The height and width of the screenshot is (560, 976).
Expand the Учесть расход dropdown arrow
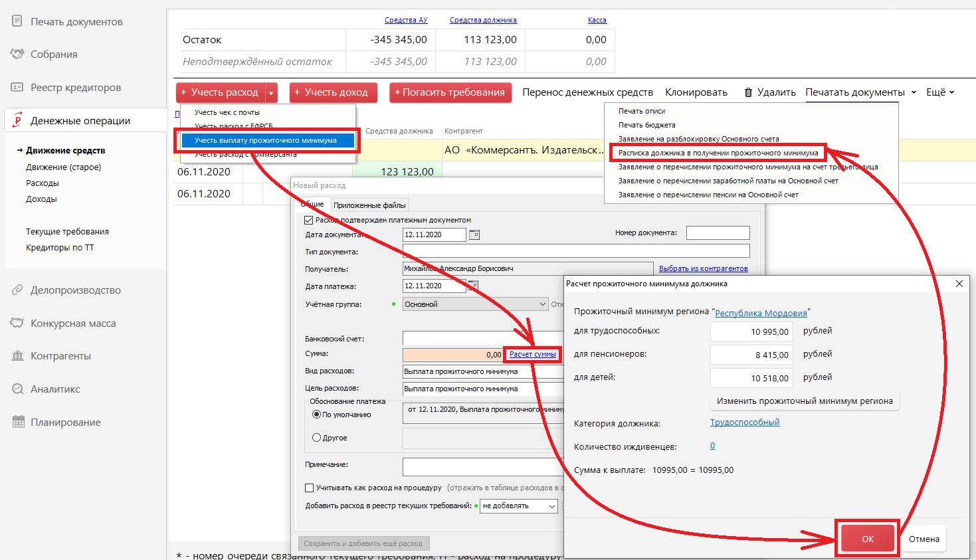tap(271, 93)
